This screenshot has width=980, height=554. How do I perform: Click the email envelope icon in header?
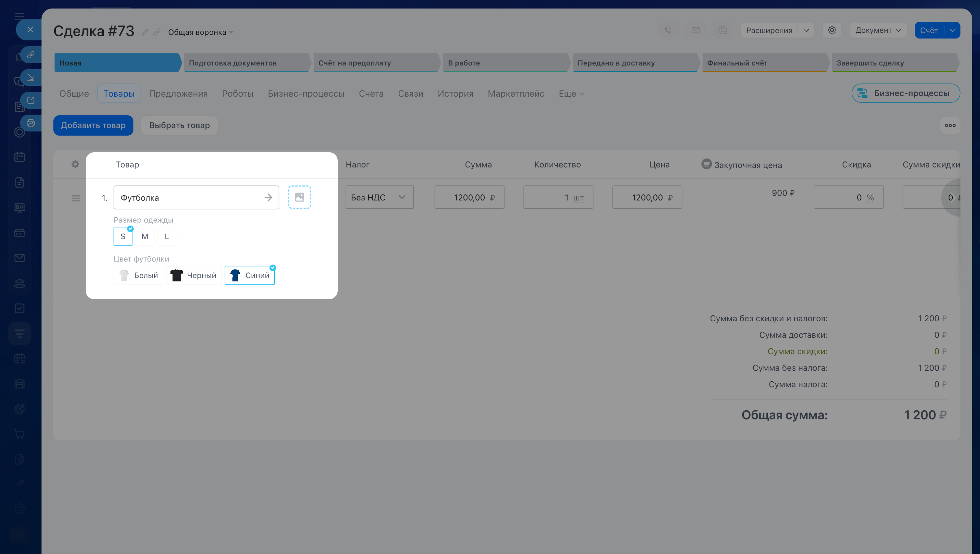695,30
